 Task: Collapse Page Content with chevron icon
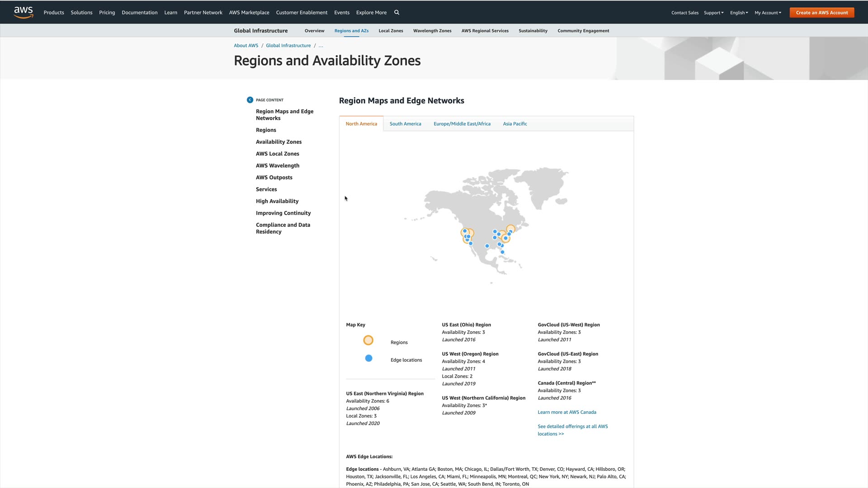[250, 100]
